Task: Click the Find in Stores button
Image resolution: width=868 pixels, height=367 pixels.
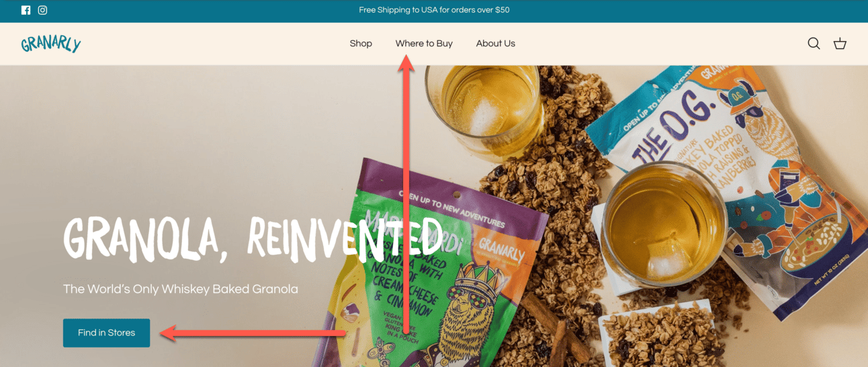Action: click(106, 333)
